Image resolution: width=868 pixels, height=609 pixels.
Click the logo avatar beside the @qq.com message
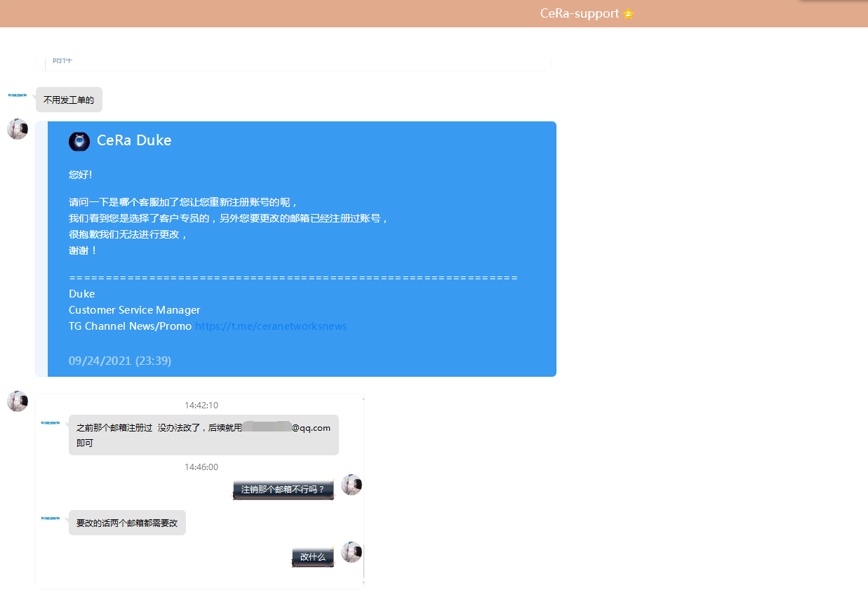(x=51, y=423)
